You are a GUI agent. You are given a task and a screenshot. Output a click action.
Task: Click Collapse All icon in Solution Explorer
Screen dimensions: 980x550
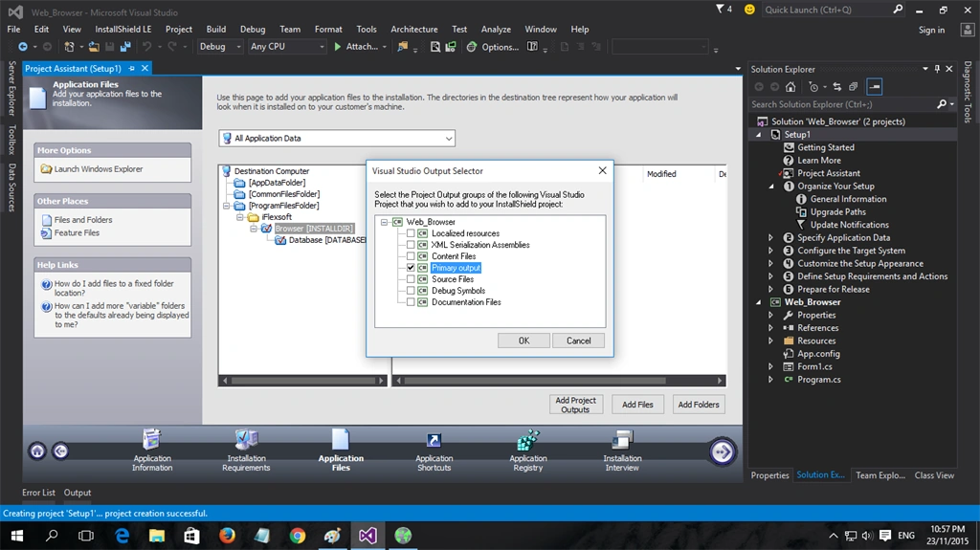tap(853, 87)
